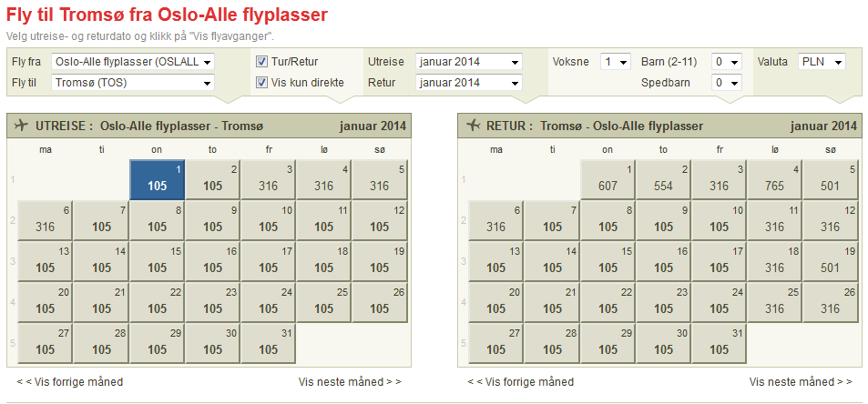Select January 2 departure priced 105
This screenshot has height=404, width=868.
(212, 179)
